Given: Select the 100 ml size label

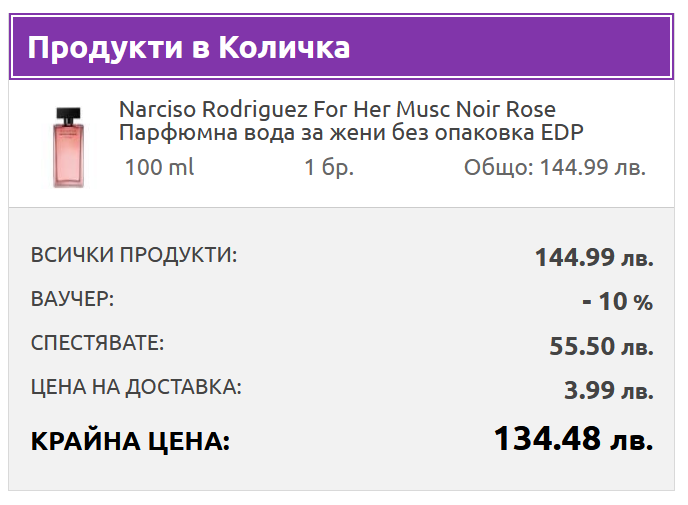Looking at the screenshot, I should click(159, 167).
